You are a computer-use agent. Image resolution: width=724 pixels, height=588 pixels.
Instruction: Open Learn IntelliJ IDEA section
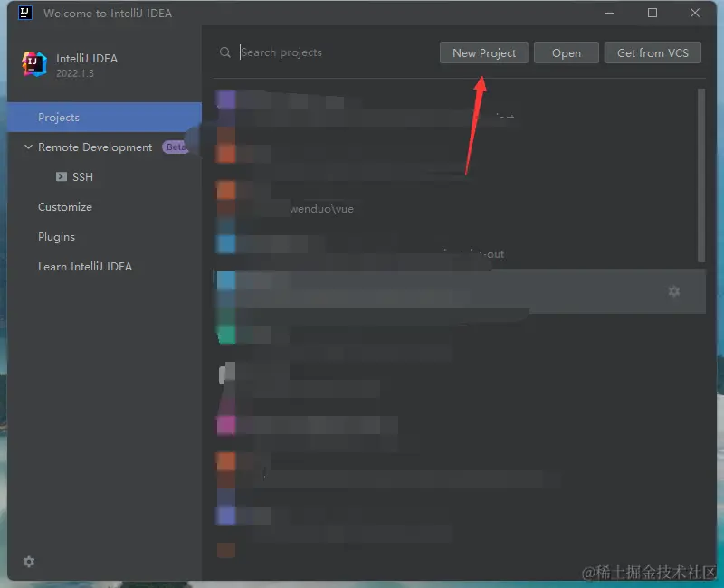pyautogui.click(x=85, y=267)
